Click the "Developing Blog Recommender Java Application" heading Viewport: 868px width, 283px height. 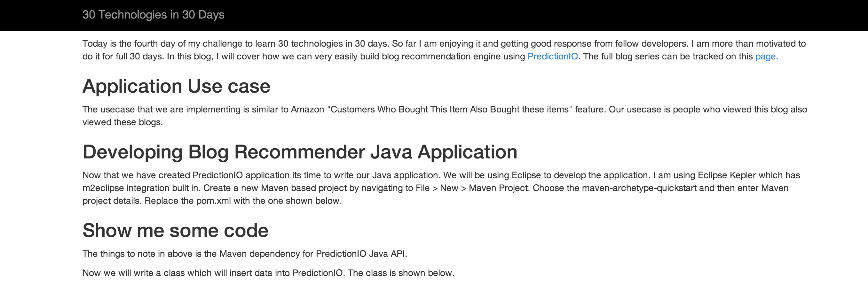point(300,152)
